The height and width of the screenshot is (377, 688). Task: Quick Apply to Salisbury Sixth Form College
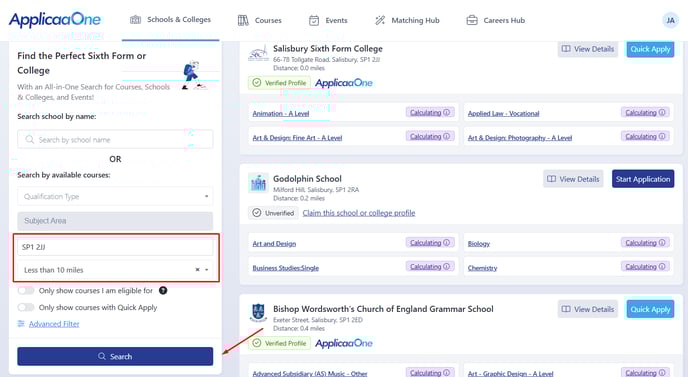pyautogui.click(x=650, y=49)
